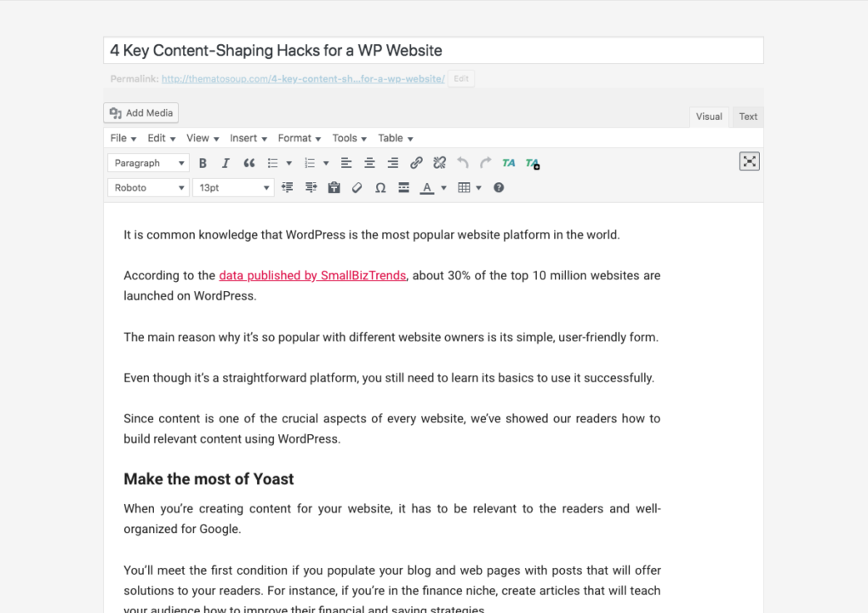This screenshot has height=613, width=868.
Task: Open the text color picker arrow
Action: [x=443, y=188]
